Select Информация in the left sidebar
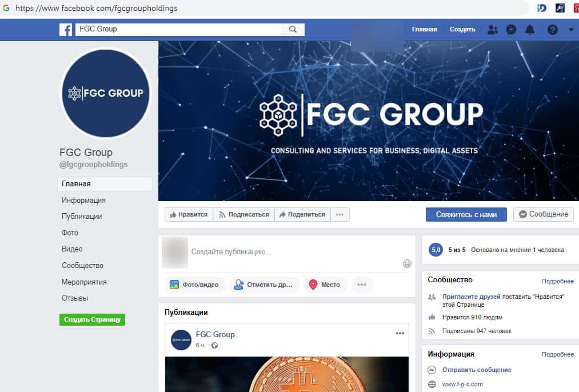The height and width of the screenshot is (392, 579). [83, 200]
